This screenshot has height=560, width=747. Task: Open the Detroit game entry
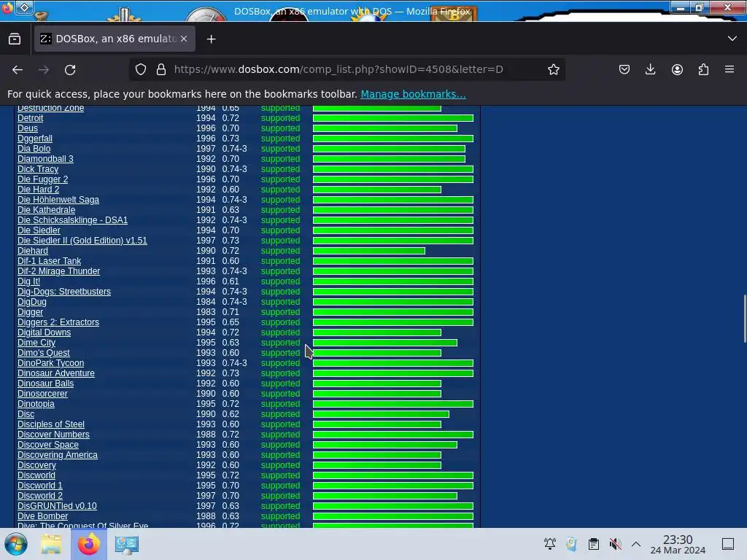(x=31, y=118)
